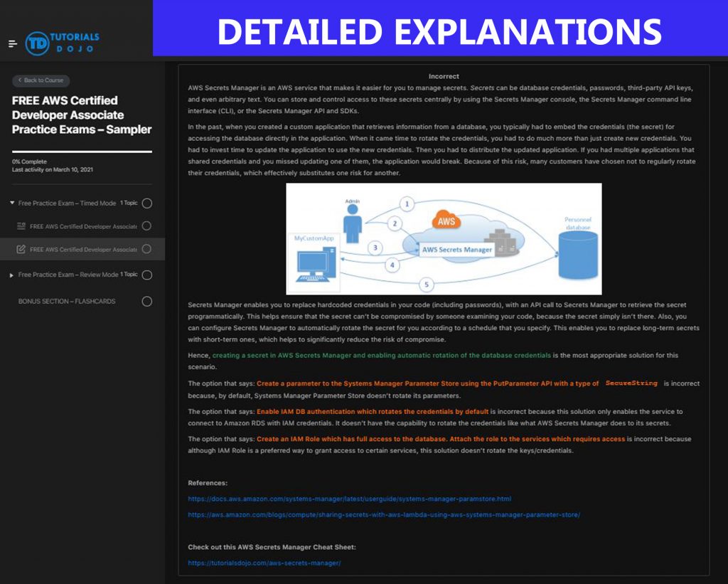Toggle the completion circle for Timed Mode topic

146,203
